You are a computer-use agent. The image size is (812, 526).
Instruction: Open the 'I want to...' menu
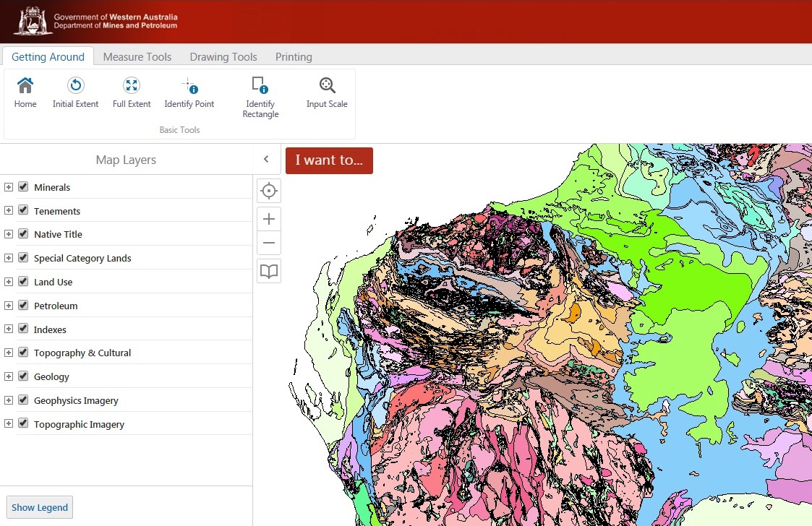tap(329, 160)
